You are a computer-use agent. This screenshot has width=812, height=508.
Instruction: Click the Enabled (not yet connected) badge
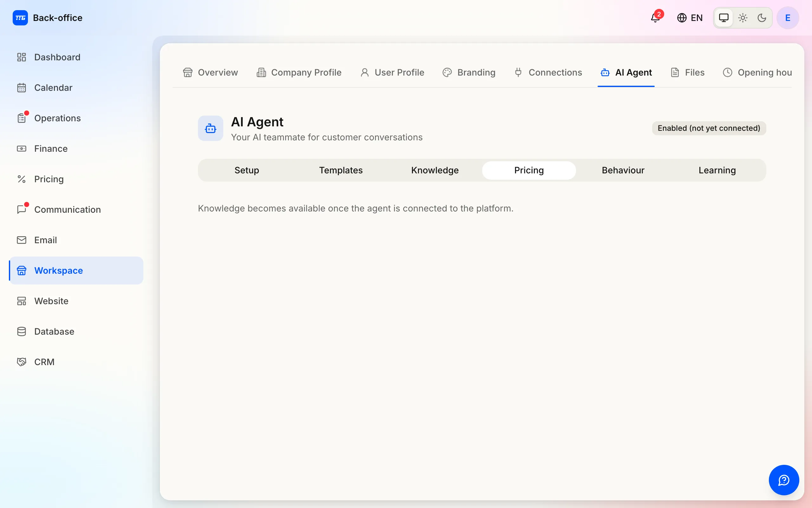click(x=709, y=128)
